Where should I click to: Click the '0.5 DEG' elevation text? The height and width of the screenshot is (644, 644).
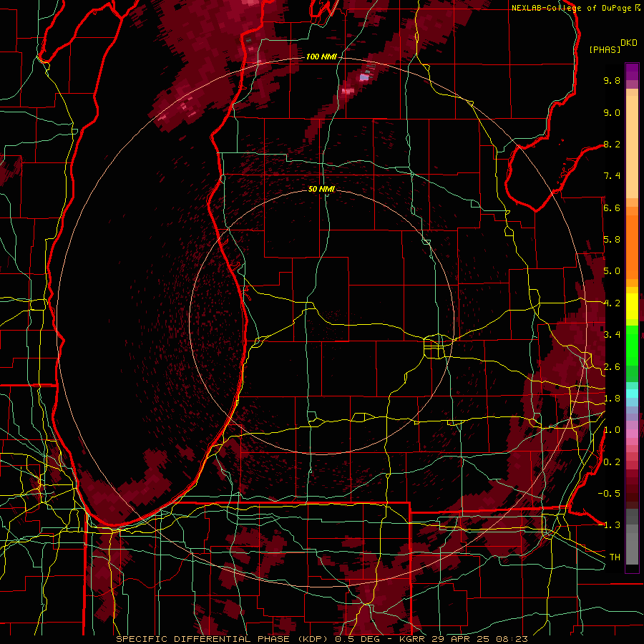[357, 639]
